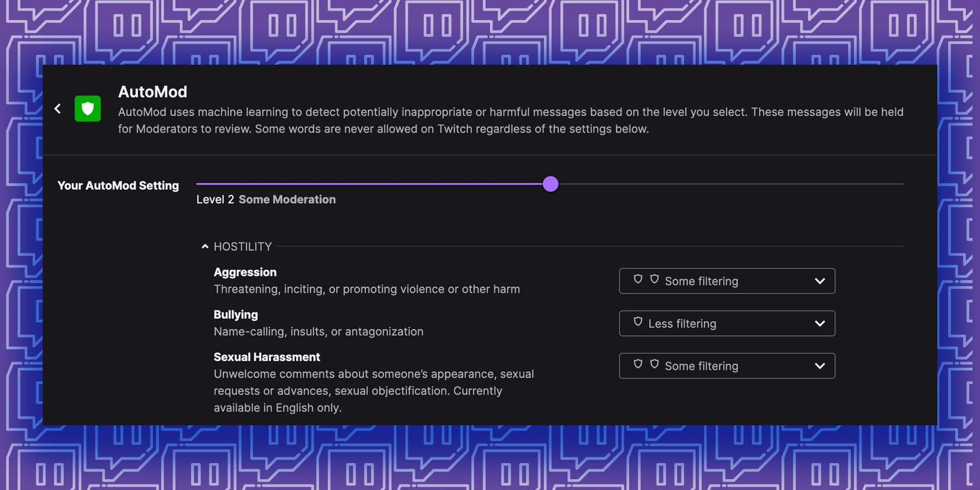Click the AutoMod level slider handle
Screen dimensions: 980x490
coord(550,184)
